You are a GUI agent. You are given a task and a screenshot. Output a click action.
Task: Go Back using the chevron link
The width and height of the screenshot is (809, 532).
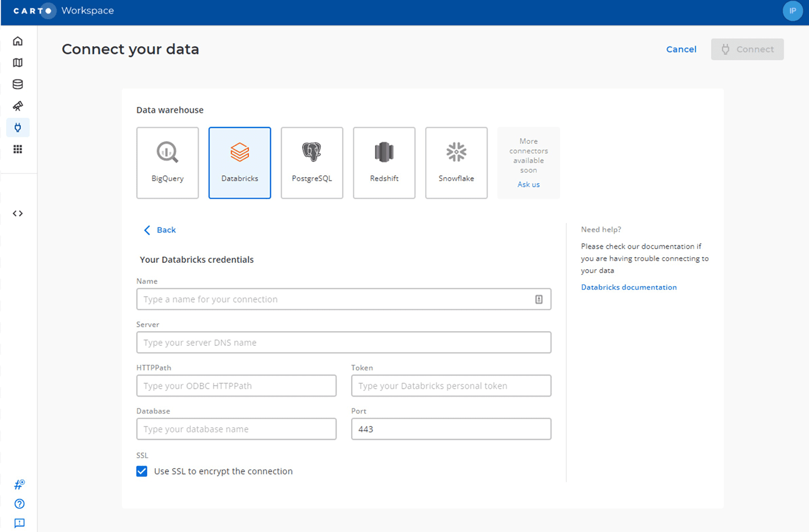160,230
